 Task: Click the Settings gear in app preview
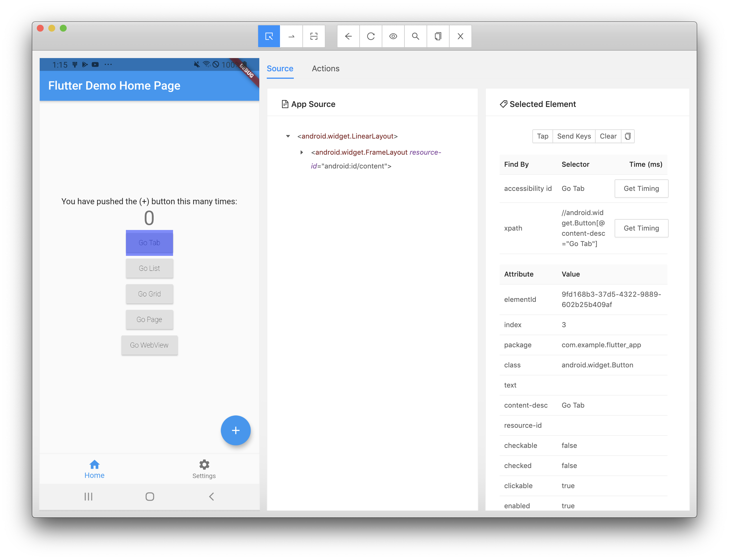(204, 465)
